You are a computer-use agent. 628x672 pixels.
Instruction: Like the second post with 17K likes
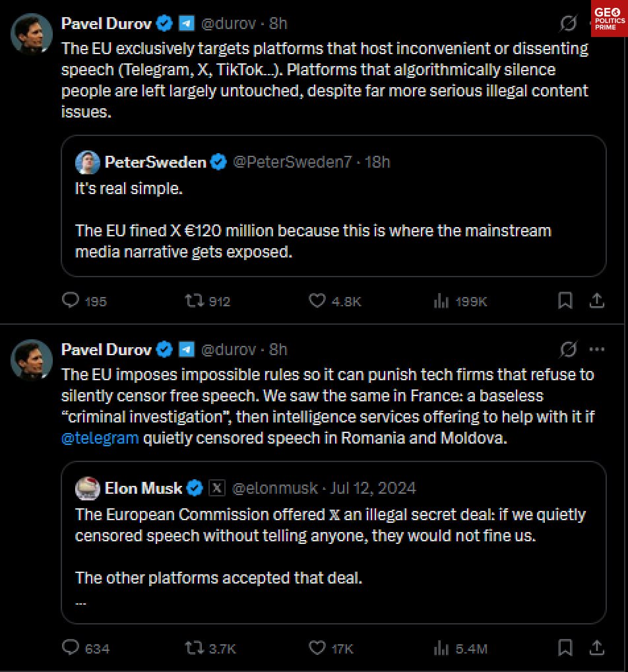point(317,648)
